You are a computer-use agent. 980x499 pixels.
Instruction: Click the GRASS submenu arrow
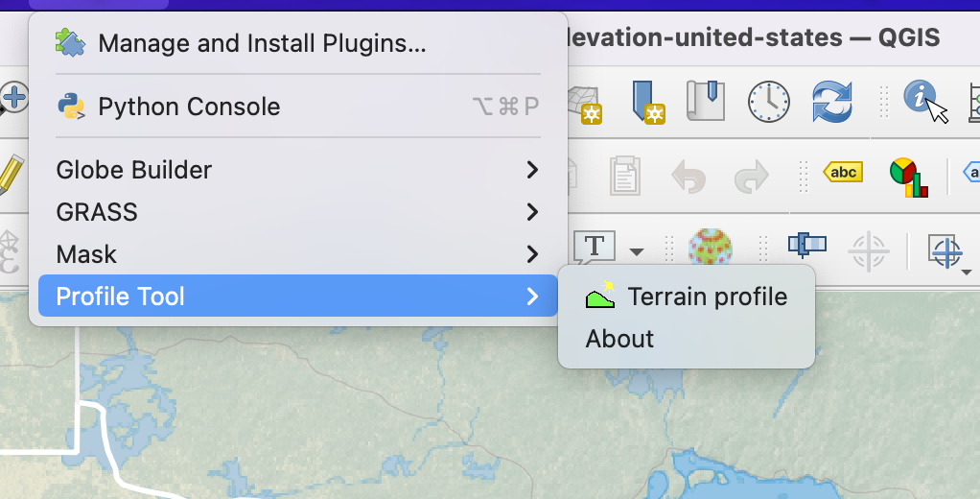click(x=532, y=212)
